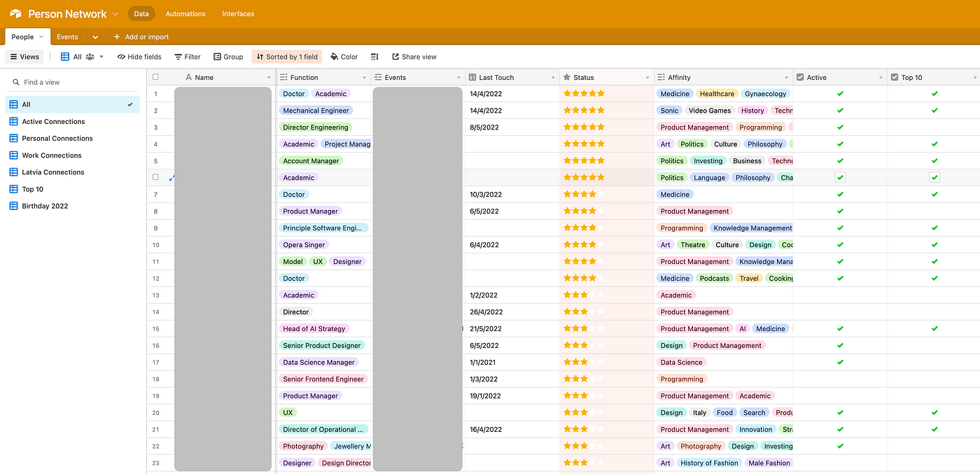Click the Status column header star icon
980x474 pixels.
click(566, 77)
